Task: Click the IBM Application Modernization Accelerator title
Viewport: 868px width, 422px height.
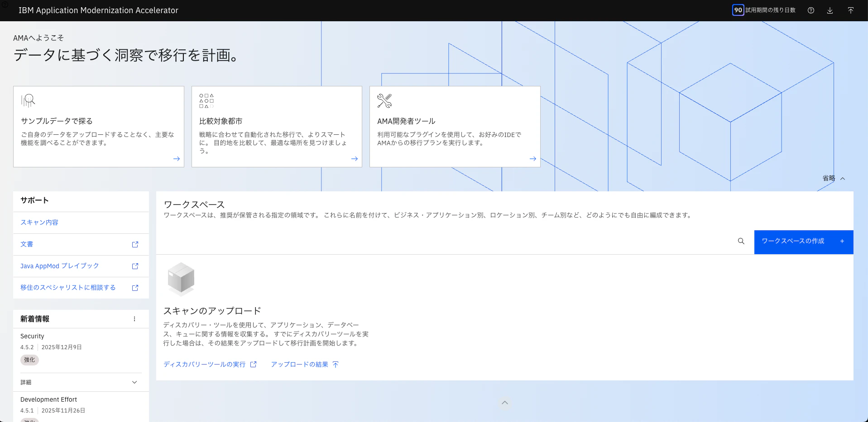Action: [98, 10]
